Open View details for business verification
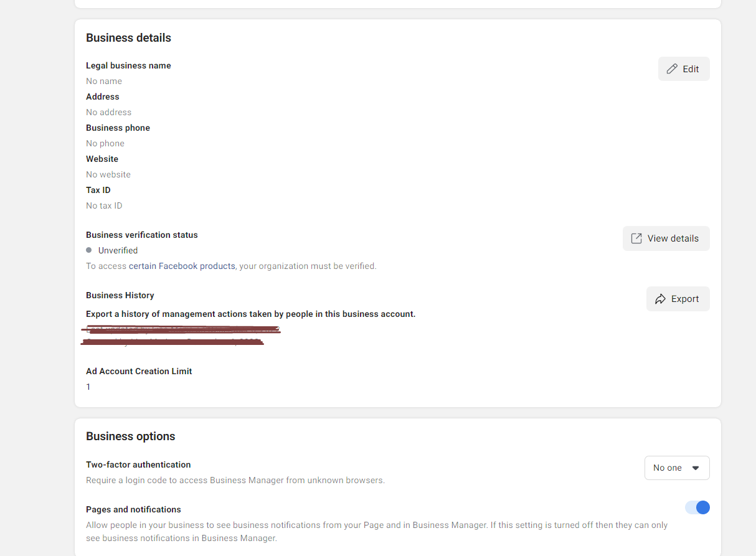Image resolution: width=756 pixels, height=556 pixels. [666, 238]
